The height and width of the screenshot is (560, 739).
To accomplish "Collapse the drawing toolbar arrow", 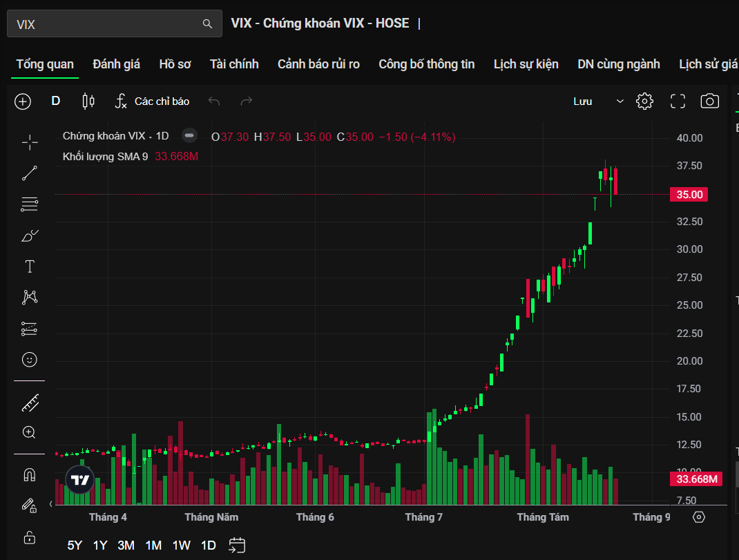I will (x=51, y=504).
